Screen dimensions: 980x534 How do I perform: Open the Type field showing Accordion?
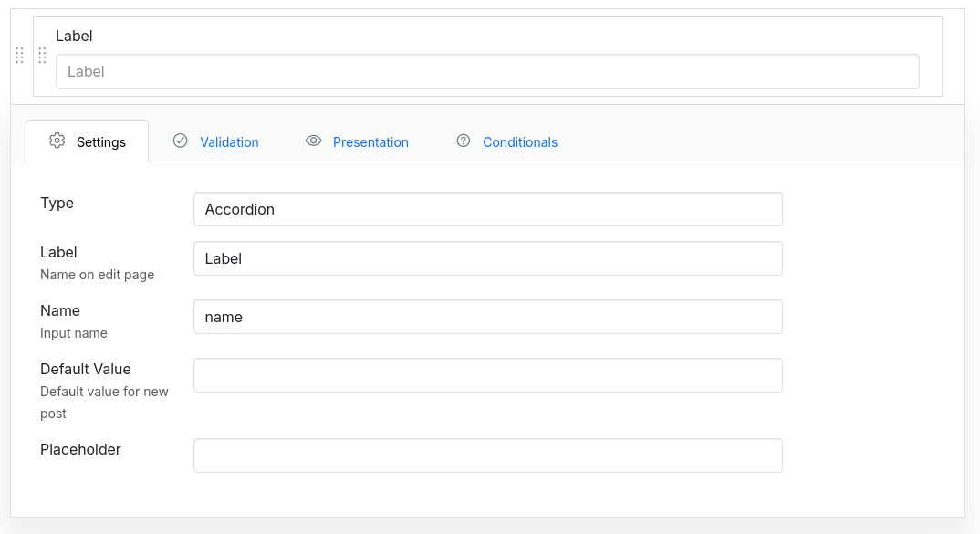click(487, 209)
